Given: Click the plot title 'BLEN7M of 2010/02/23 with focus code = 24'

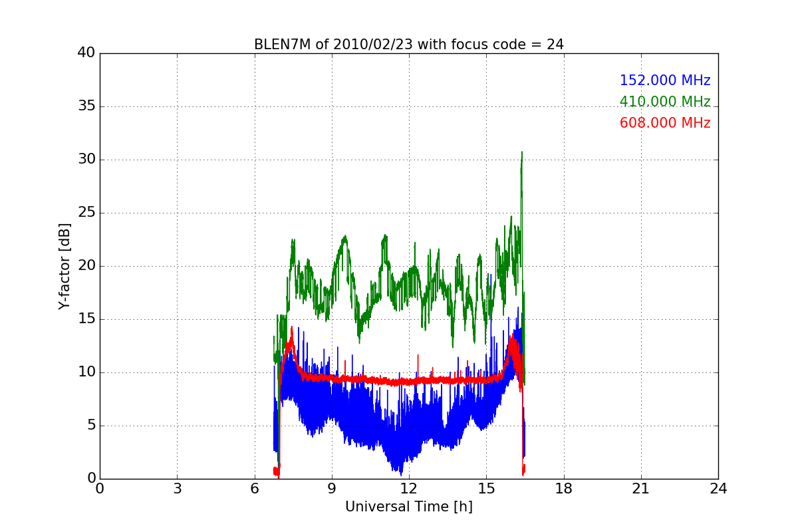Looking at the screenshot, I should pos(408,45).
